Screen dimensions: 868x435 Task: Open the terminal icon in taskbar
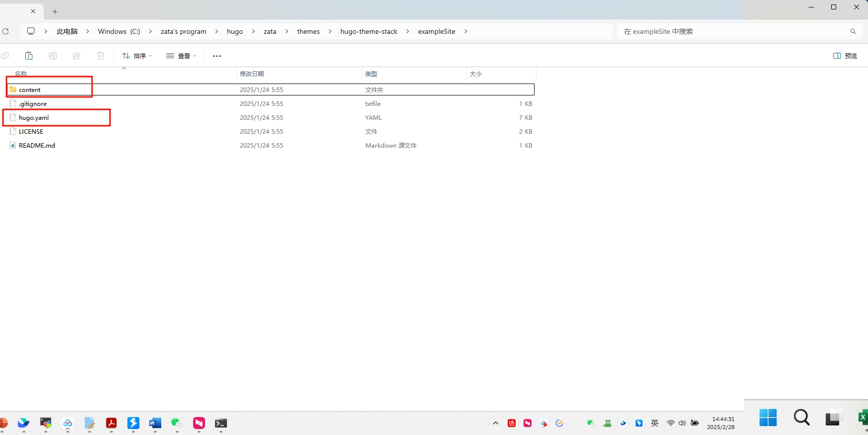[x=221, y=423]
